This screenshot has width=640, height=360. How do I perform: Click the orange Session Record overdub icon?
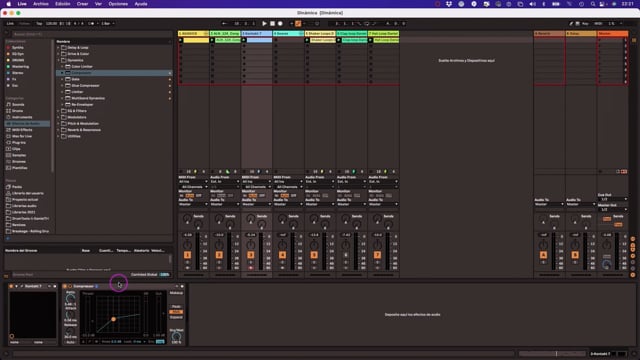pos(298,24)
